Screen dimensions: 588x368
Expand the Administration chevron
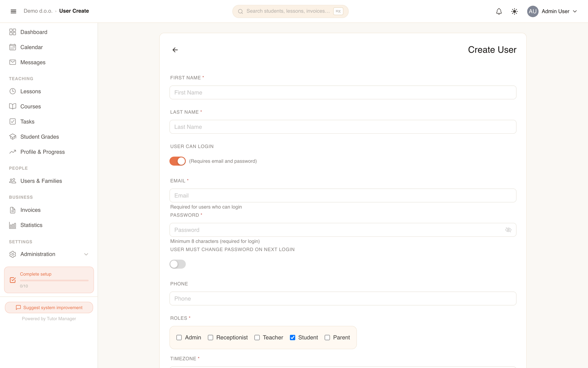coord(86,254)
